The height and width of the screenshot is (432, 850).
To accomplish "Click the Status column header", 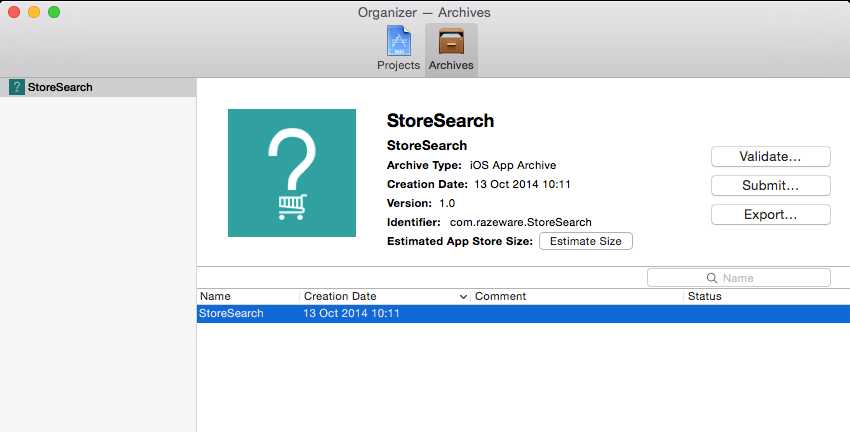I will click(767, 296).
